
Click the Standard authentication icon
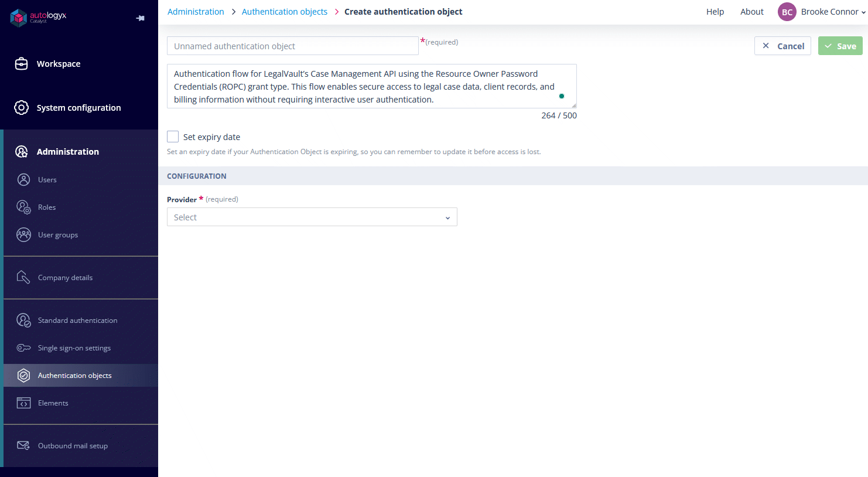tap(23, 321)
